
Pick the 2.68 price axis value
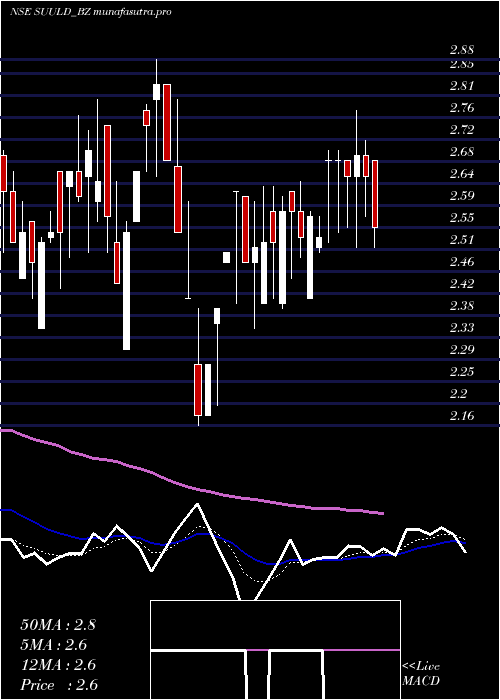(462, 152)
